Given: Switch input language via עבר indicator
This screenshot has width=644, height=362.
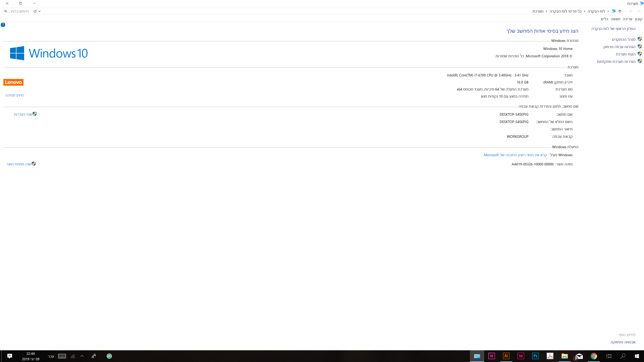Looking at the screenshot, I should 51,356.
